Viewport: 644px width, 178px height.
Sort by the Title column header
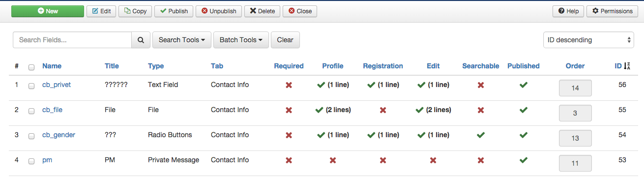(x=112, y=66)
